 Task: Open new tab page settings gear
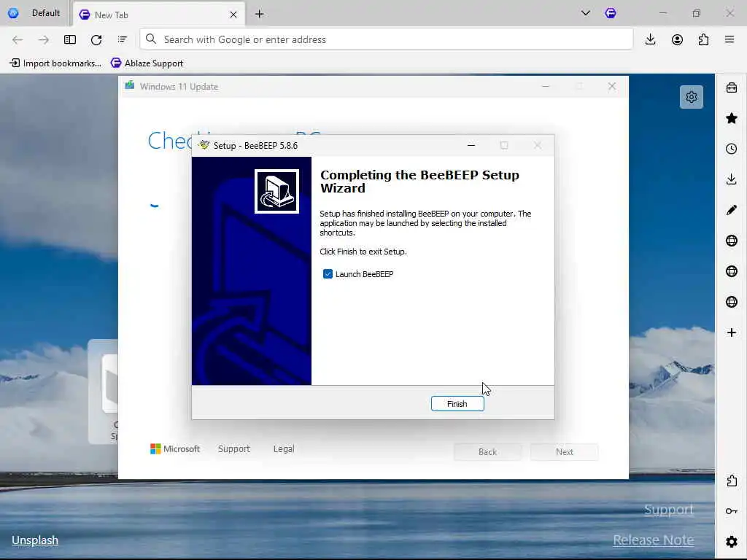pos(692,97)
